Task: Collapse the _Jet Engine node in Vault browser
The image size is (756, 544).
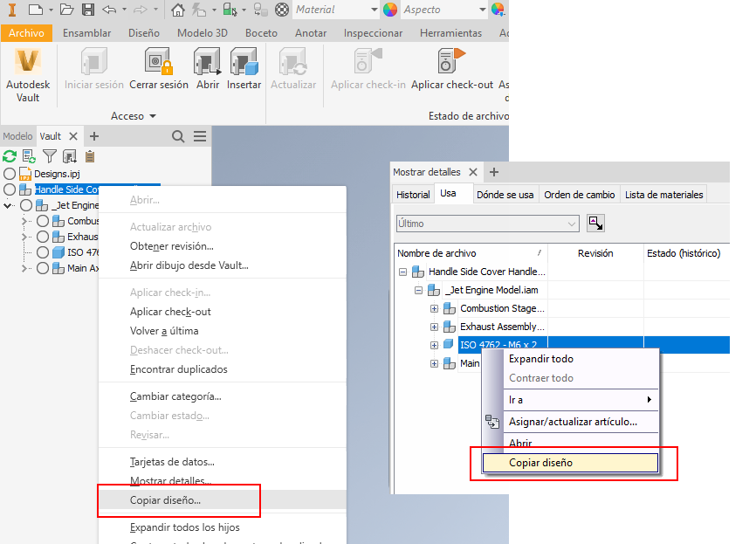Action: tap(8, 205)
